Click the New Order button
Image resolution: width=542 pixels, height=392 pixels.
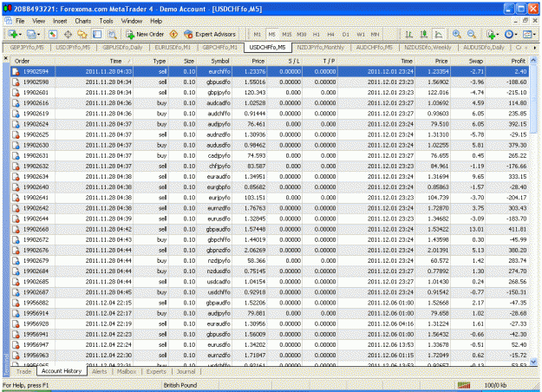click(145, 34)
